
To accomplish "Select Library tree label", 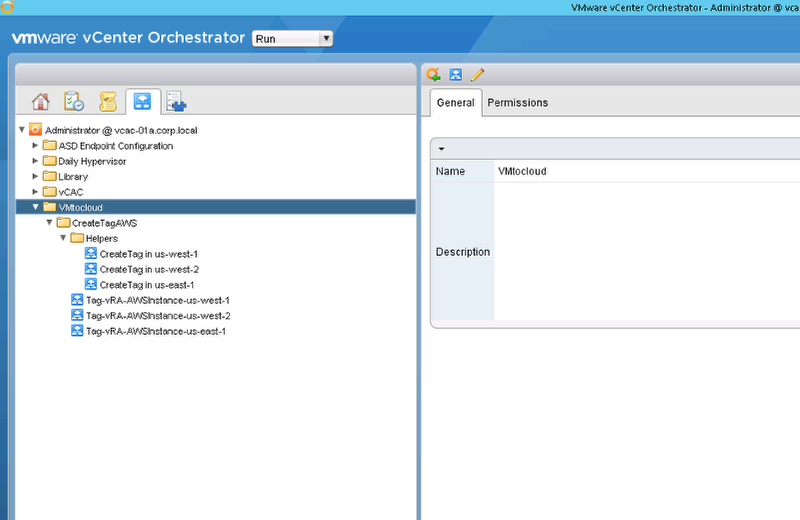I will 73,177.
